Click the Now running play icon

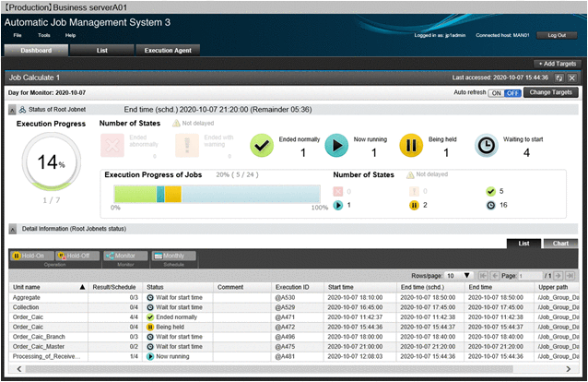pyautogui.click(x=336, y=145)
